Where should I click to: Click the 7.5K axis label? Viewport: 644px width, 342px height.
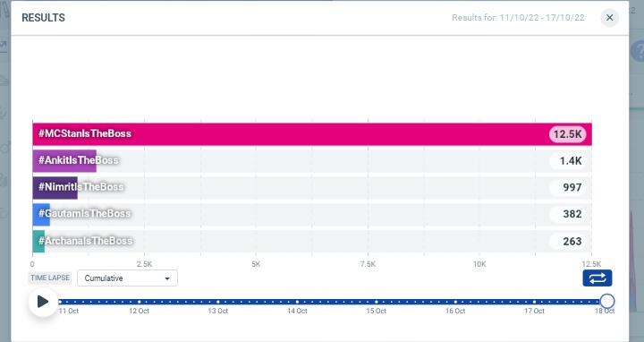tap(368, 264)
